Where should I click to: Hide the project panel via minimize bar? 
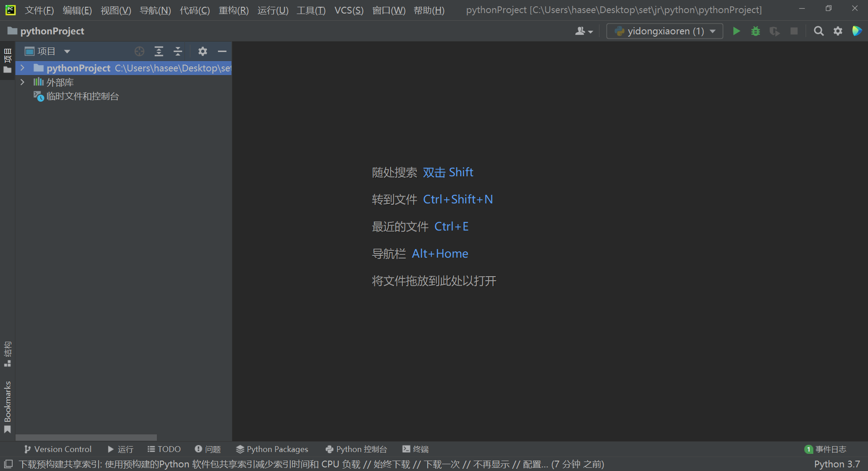(222, 51)
